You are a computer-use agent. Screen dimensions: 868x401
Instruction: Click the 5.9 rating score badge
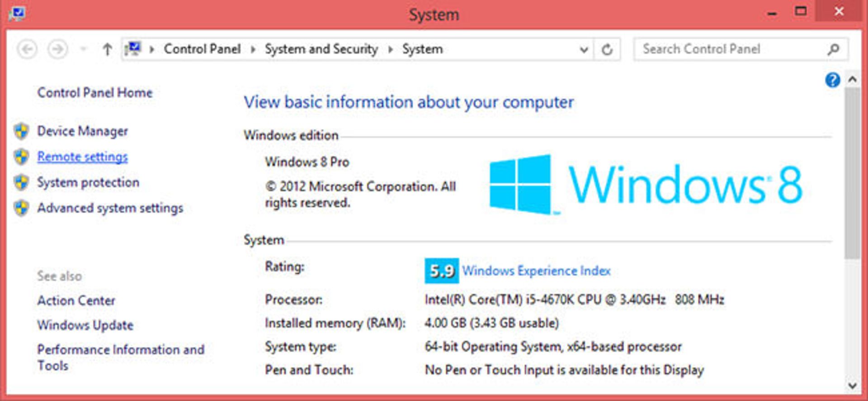[442, 271]
